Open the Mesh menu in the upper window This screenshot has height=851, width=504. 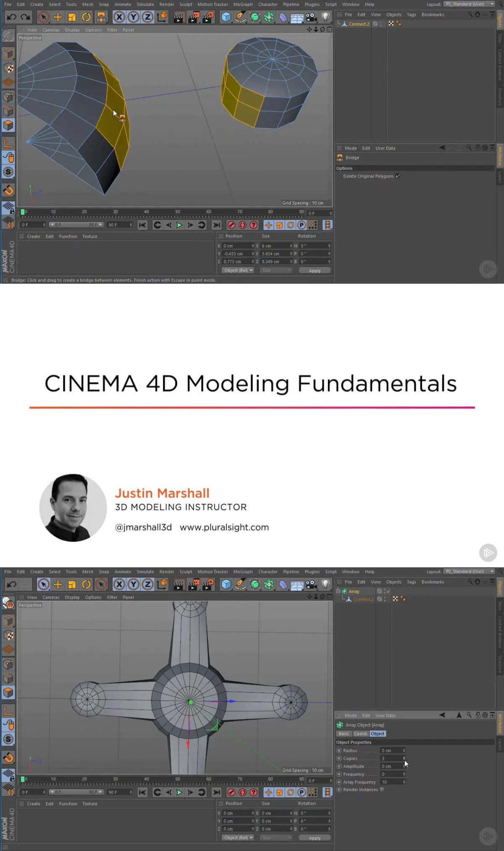[x=88, y=4]
